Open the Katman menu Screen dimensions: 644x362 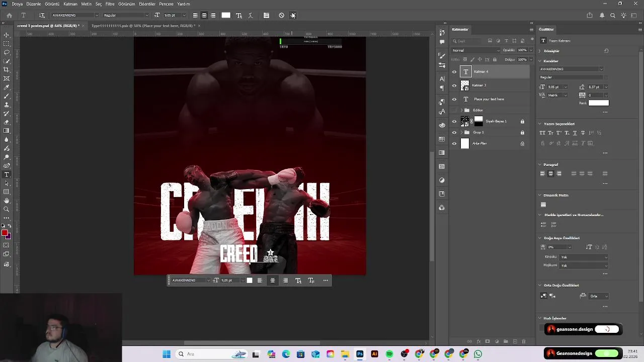70,4
